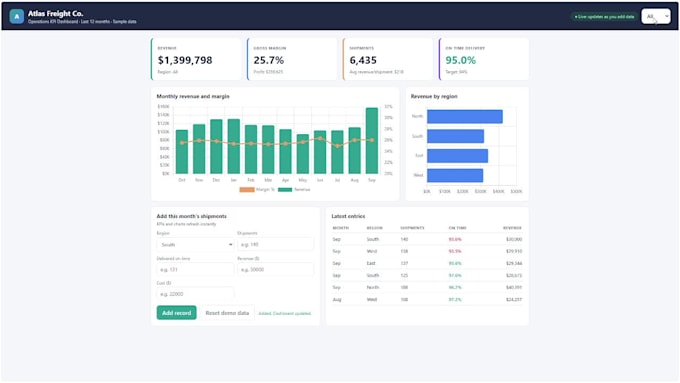Image resolution: width=680 pixels, height=383 pixels.
Task: Focus the Cost ($) input field
Action: pos(195,294)
